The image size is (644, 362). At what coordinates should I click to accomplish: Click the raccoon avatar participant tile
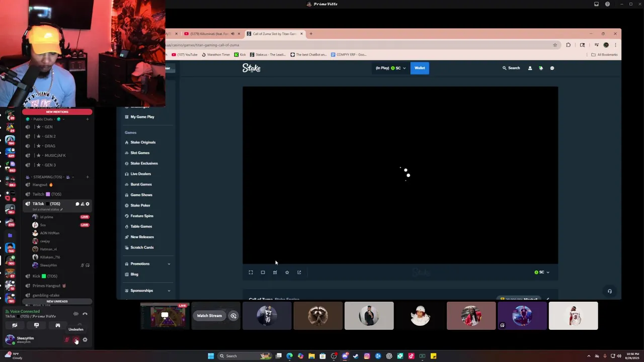318,316
